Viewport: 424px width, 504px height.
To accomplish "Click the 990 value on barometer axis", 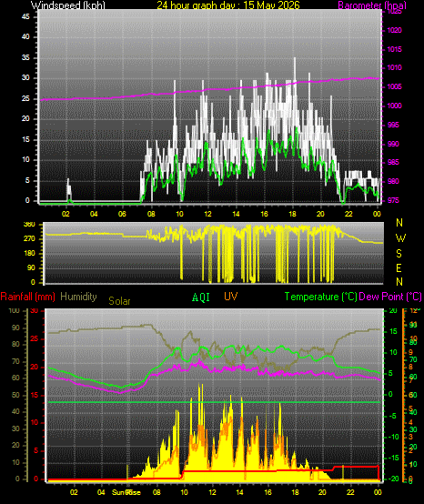I will coord(393,144).
